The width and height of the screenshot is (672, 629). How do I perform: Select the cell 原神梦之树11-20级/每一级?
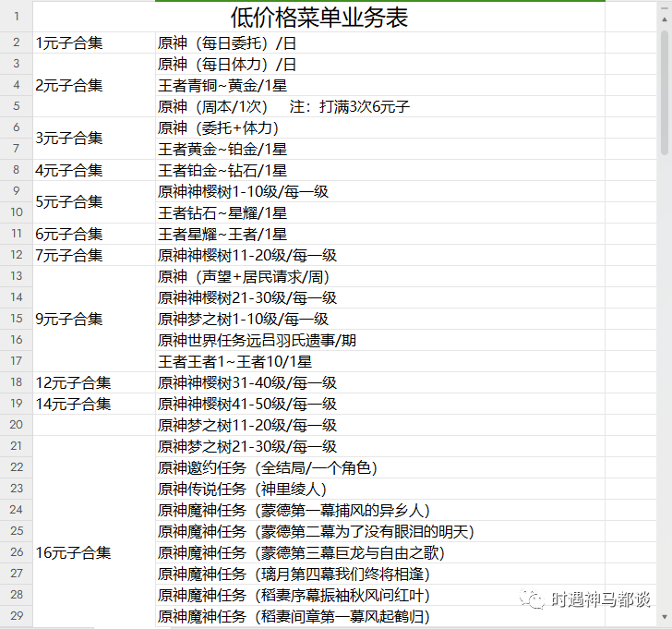click(x=379, y=425)
